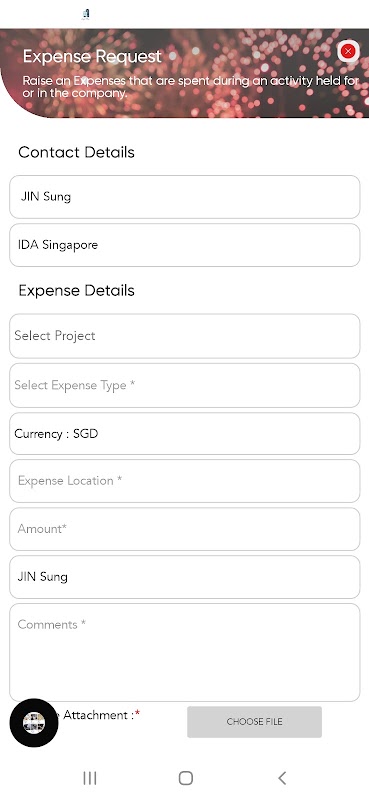Screen dimensions: 369x800
Task: Open Android recent apps navigation icon
Action: [90, 778]
